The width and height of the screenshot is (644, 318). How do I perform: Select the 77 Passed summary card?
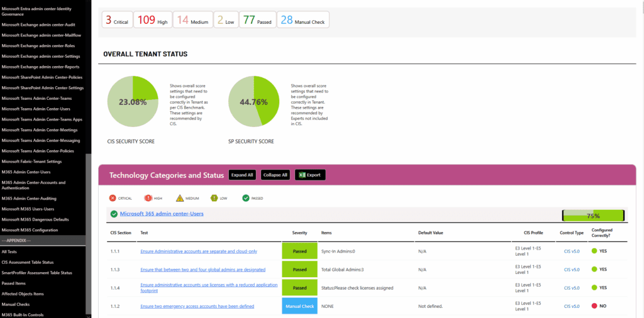[257, 20]
